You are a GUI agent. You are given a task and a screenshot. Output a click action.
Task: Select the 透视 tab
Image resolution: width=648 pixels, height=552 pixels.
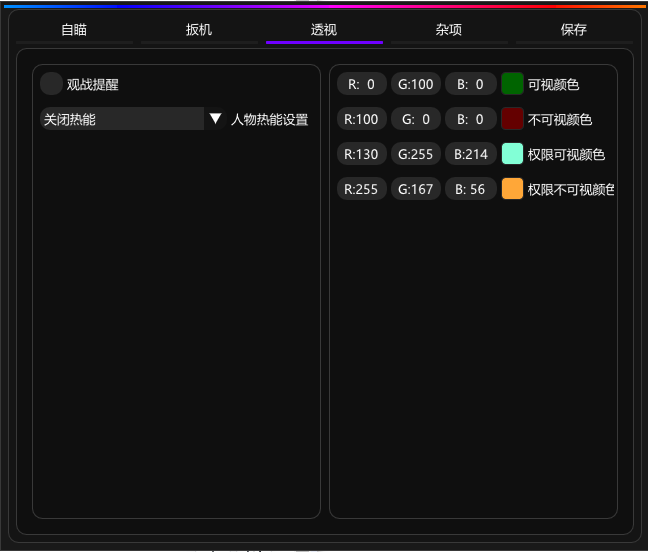324,30
